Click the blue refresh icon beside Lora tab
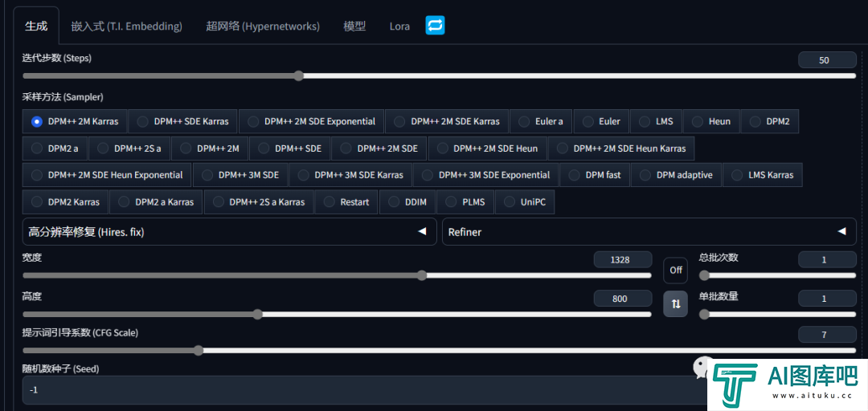This screenshot has height=411, width=868. (435, 26)
